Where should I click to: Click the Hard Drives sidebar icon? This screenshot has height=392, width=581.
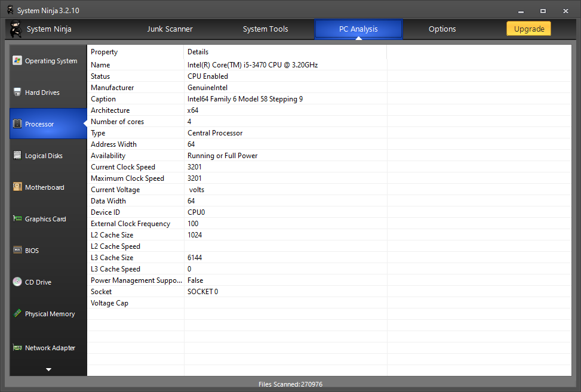17,92
